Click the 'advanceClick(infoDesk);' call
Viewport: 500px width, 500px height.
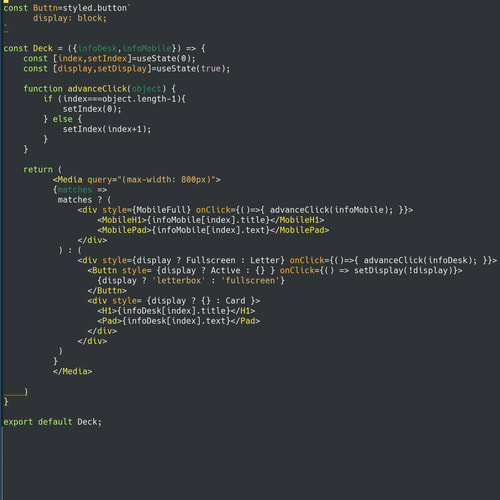(x=420, y=260)
